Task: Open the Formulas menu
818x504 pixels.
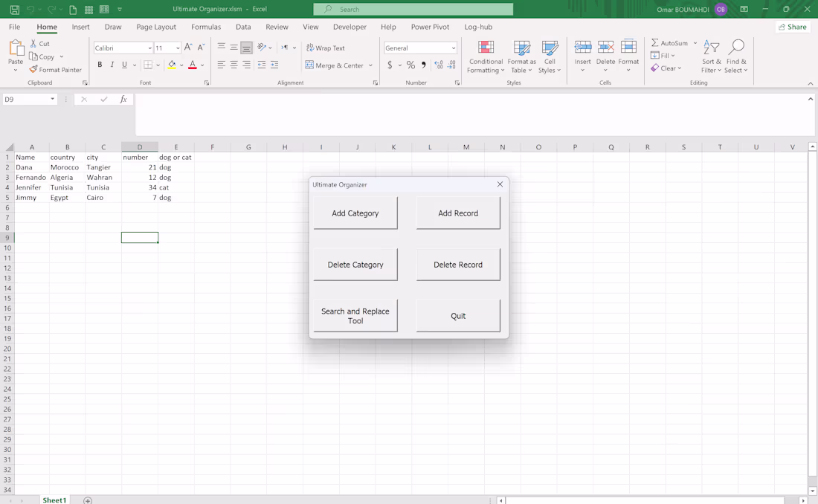Action: pyautogui.click(x=206, y=27)
